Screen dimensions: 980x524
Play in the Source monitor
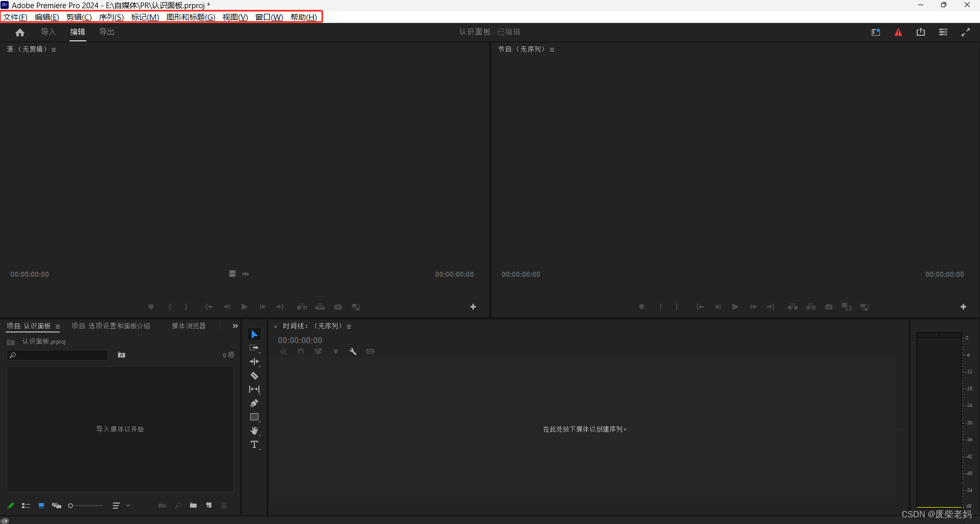[x=245, y=307]
